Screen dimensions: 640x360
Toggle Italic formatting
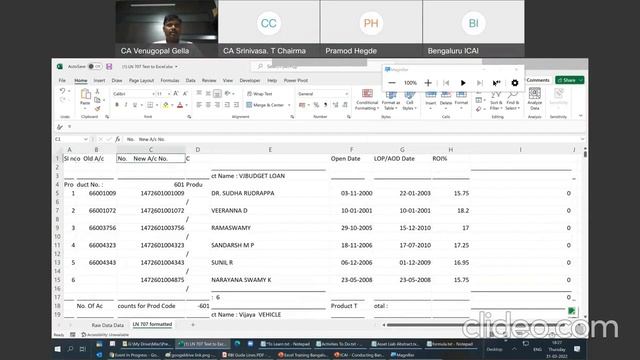click(126, 105)
